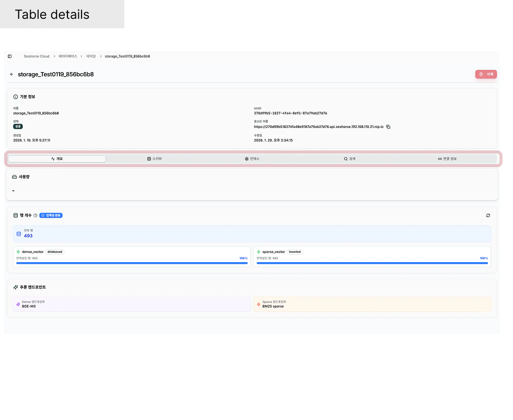Click the sparse_vector progress bar
The height and width of the screenshot is (420, 513).
pyautogui.click(x=372, y=263)
